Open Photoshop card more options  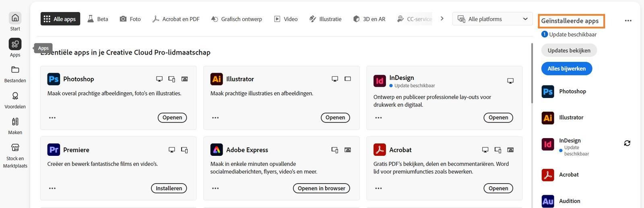(x=52, y=118)
